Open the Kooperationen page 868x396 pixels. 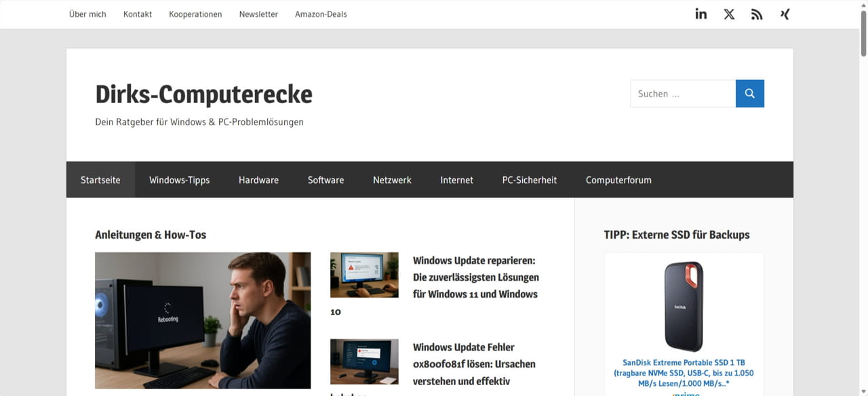195,14
